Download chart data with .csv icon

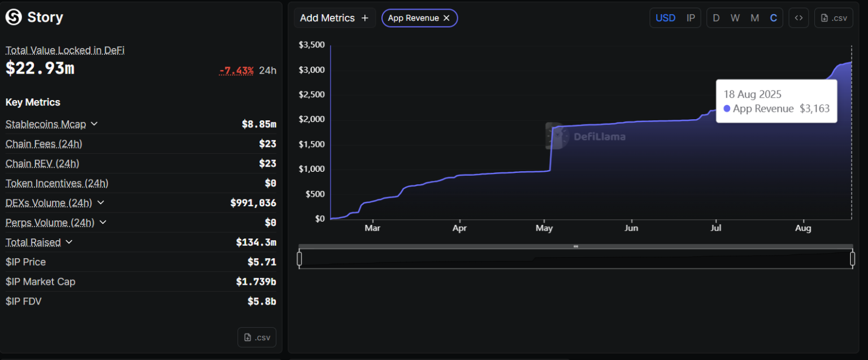tap(834, 18)
